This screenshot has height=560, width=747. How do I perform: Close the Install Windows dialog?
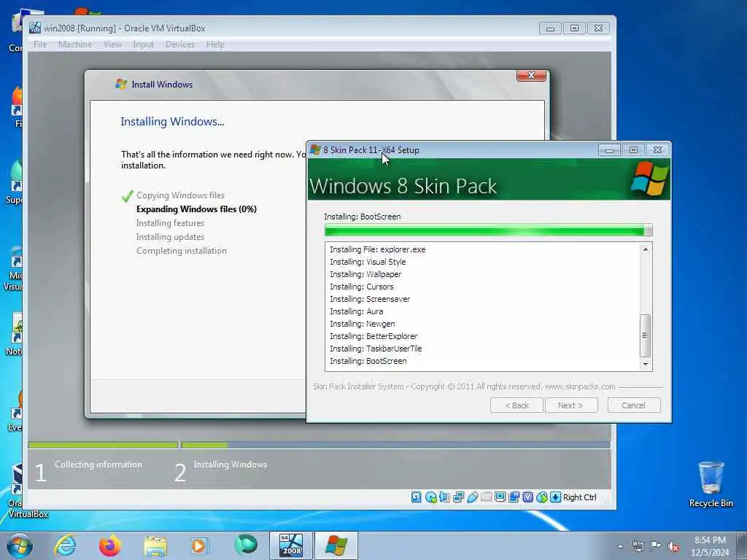tap(531, 75)
